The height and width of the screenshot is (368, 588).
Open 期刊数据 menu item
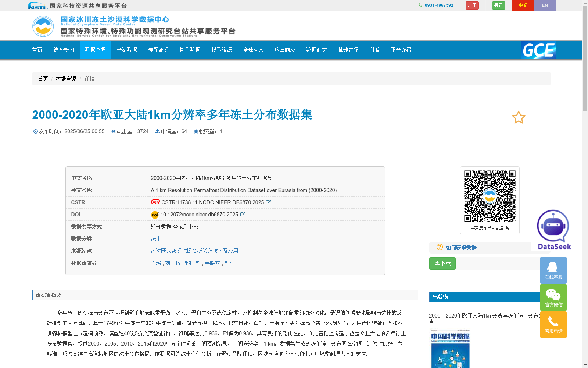(190, 50)
